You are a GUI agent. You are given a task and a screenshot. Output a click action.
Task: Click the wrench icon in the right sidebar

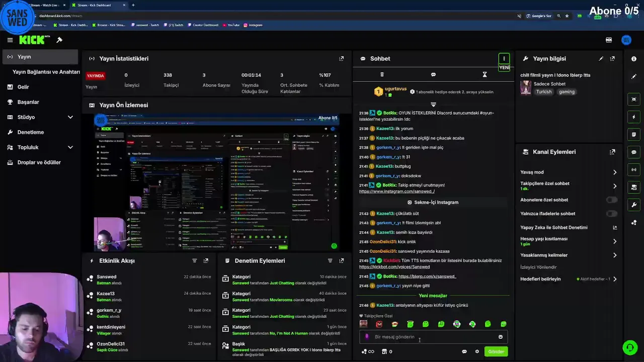point(634,205)
